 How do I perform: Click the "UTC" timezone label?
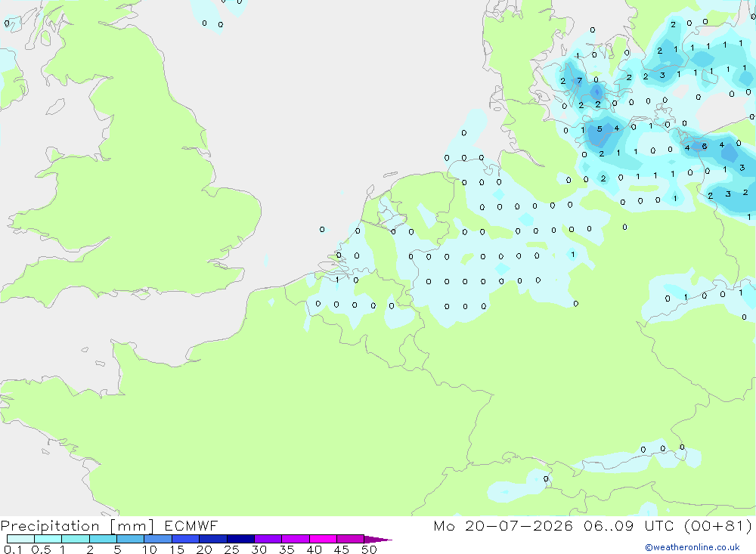pos(659,525)
